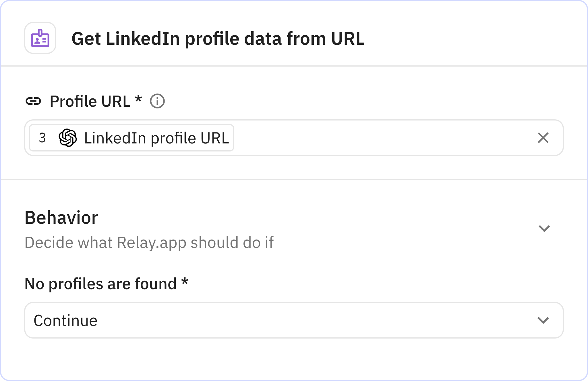This screenshot has height=381, width=588.
Task: Click the word LinkedIn in the header title
Action: pyautogui.click(x=143, y=38)
